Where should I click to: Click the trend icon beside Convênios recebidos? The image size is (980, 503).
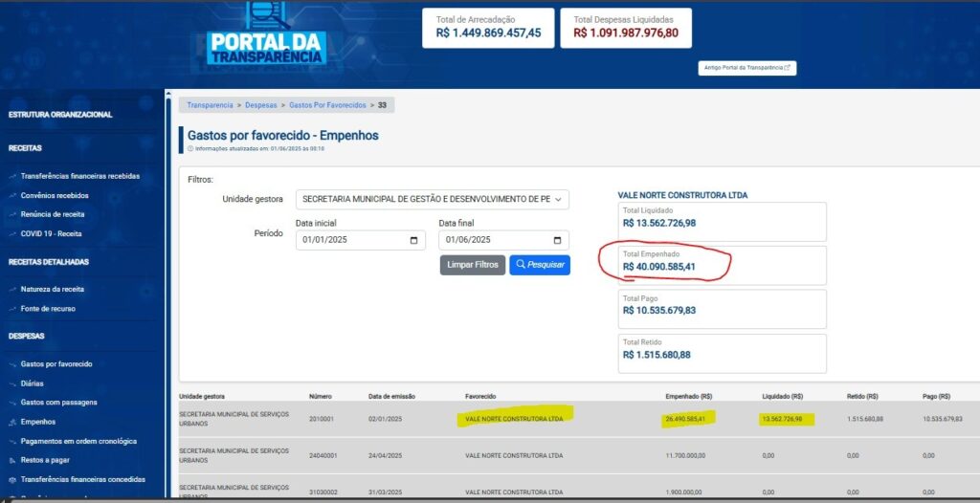[x=12, y=196]
